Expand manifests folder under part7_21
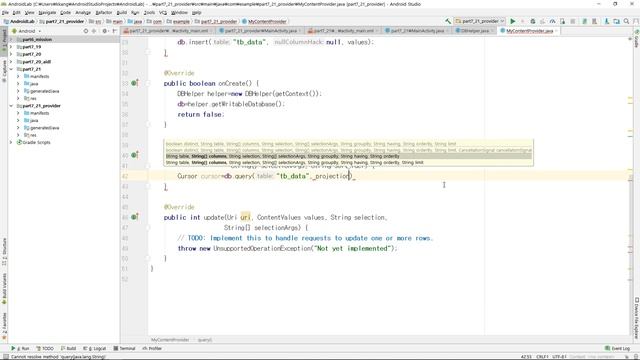Image resolution: width=640 pixels, height=360 pixels. click(18, 76)
